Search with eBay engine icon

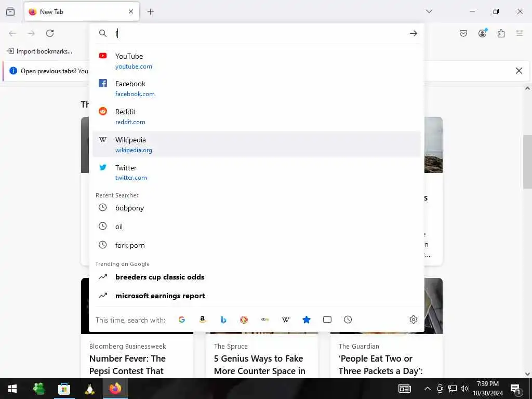[265, 320]
